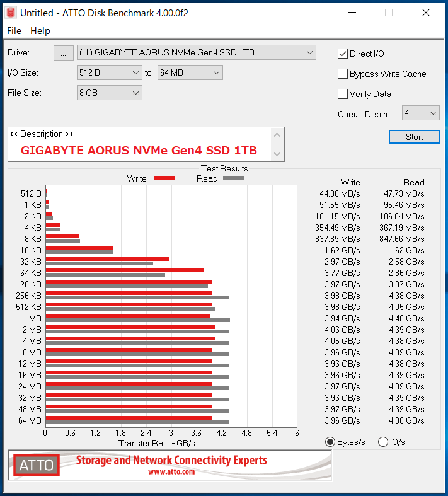
Task: Click the drive browse button with ellipsis
Action: click(64, 52)
